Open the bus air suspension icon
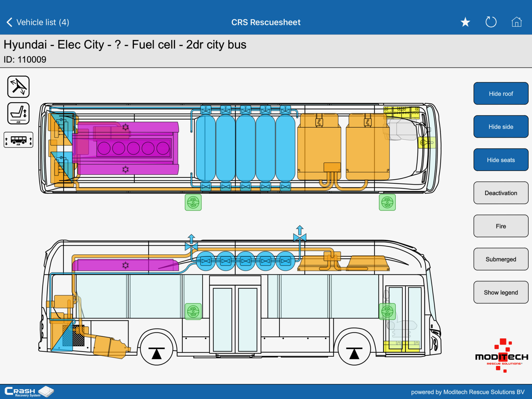The width and height of the screenshot is (532, 399). point(18,140)
